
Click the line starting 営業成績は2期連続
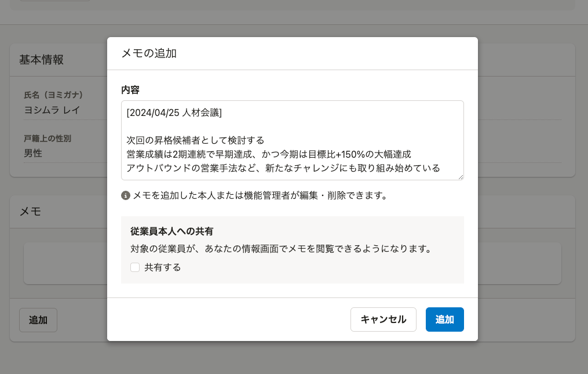tap(269, 154)
